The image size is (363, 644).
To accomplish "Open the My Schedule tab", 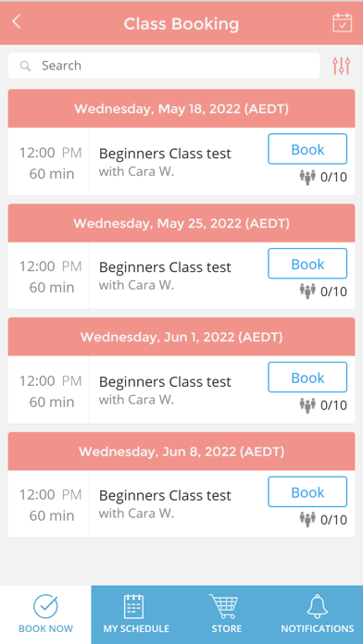I will 136,614.
